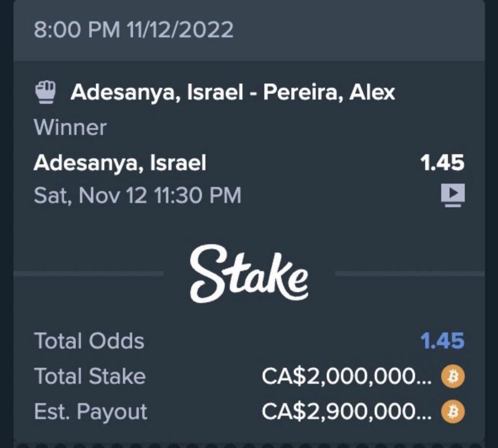498x448 pixels.
Task: Click the Total Stake label
Action: (x=89, y=376)
